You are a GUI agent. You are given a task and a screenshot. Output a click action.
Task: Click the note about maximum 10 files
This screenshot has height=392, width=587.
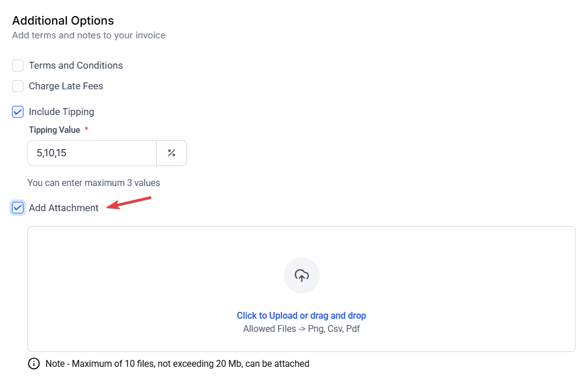[177, 363]
